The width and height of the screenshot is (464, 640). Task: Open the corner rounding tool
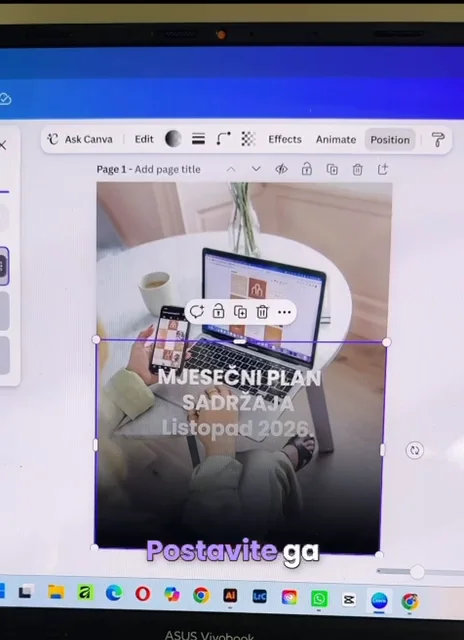(x=223, y=139)
